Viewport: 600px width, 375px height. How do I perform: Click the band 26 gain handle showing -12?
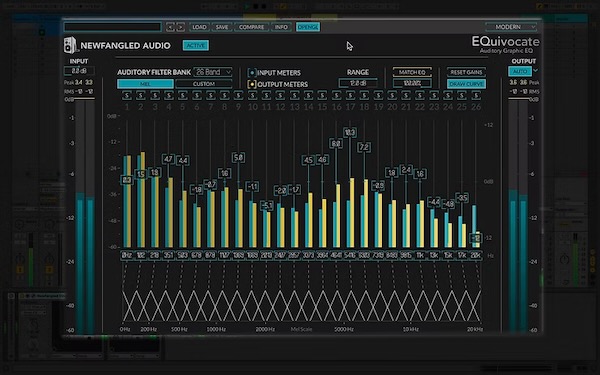[476, 238]
